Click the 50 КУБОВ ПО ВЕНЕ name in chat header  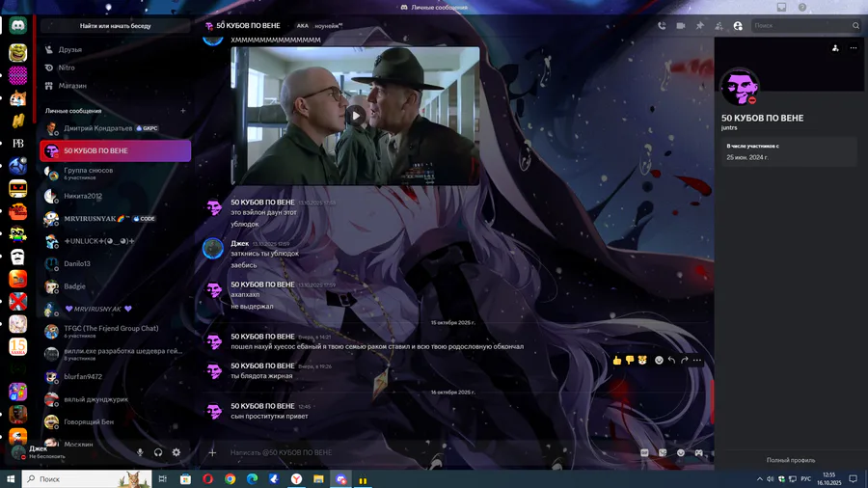pos(248,25)
